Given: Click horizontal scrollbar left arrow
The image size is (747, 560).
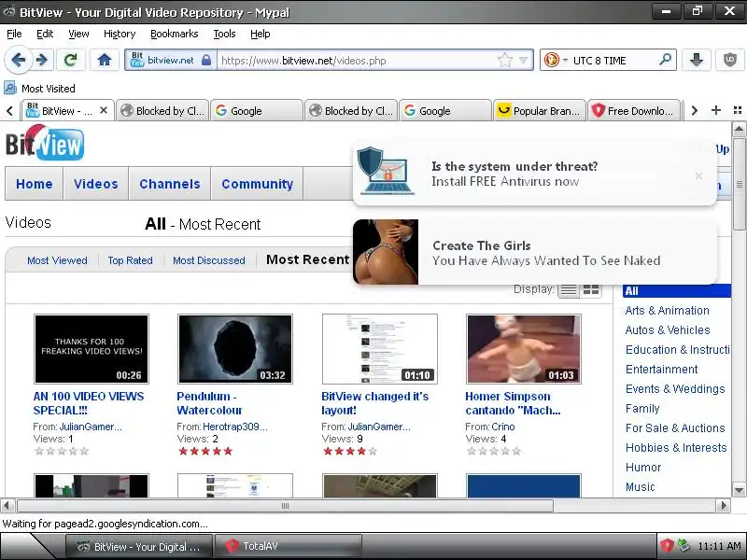Looking at the screenshot, I should coord(7,505).
